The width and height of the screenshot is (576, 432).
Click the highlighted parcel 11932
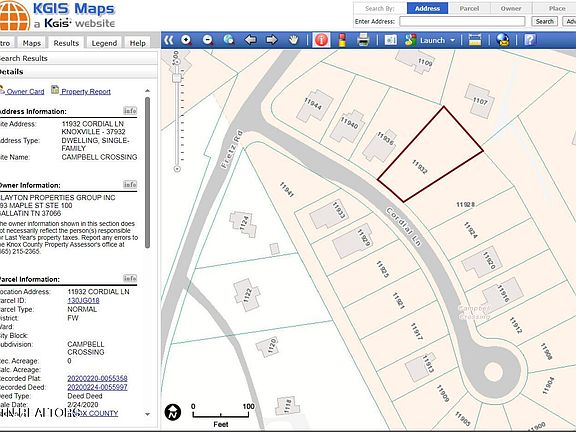(430, 155)
